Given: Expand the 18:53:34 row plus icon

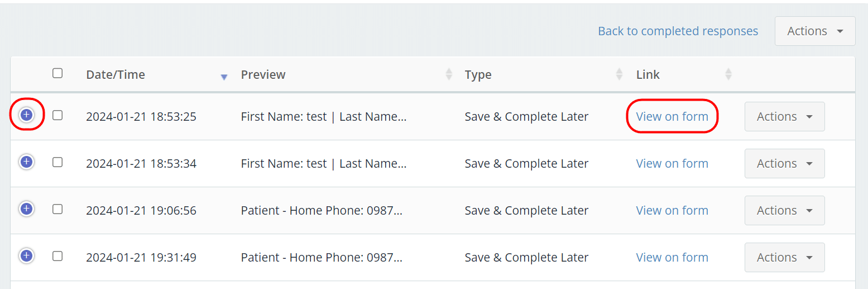Looking at the screenshot, I should (26, 162).
